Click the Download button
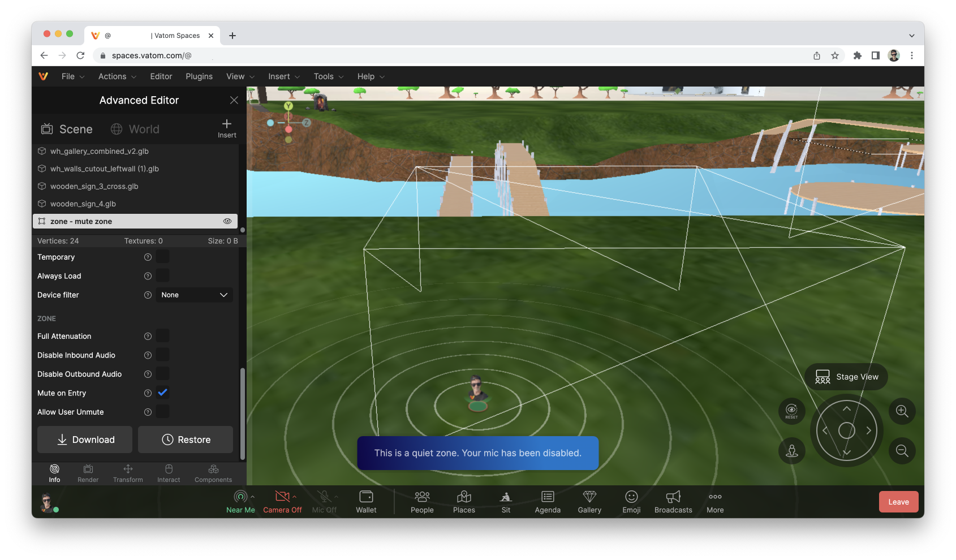Viewport: 956px width, 560px height. pos(85,440)
